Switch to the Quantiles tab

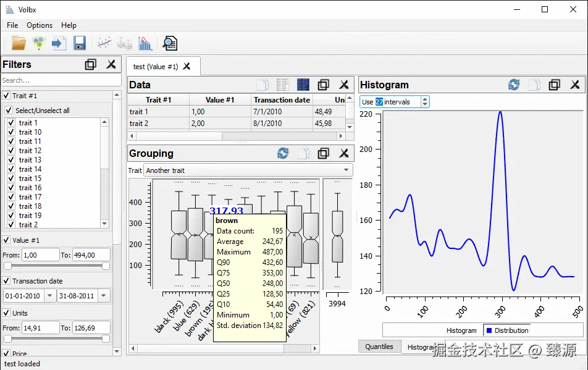pyautogui.click(x=379, y=347)
